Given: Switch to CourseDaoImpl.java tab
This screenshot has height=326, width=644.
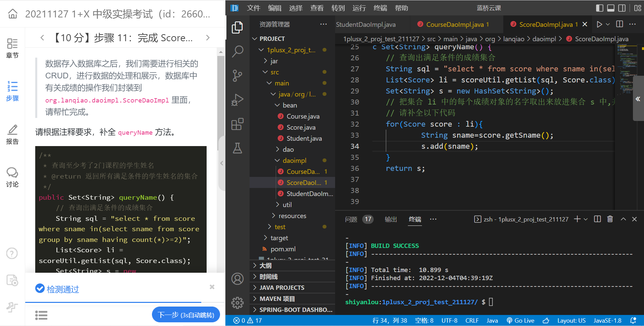Looking at the screenshot, I should click(457, 24).
